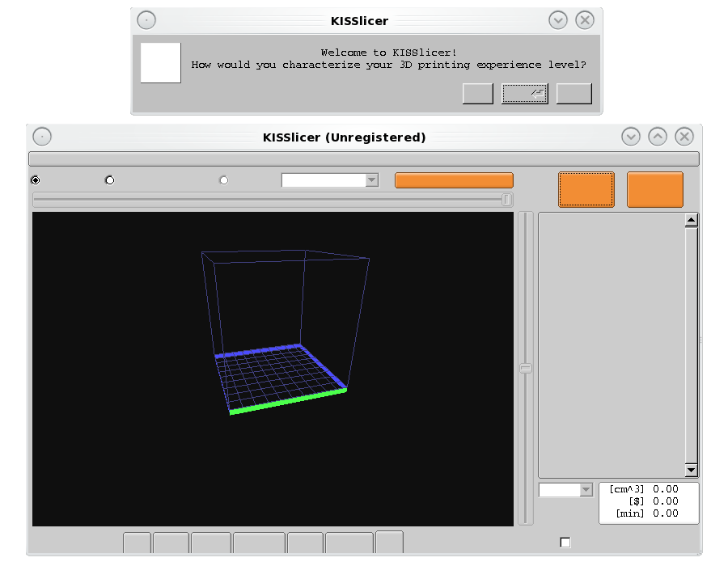This screenshot has width=728, height=566.
Task: Maximize the KISSlicer (Unregistered) window
Action: point(658,137)
